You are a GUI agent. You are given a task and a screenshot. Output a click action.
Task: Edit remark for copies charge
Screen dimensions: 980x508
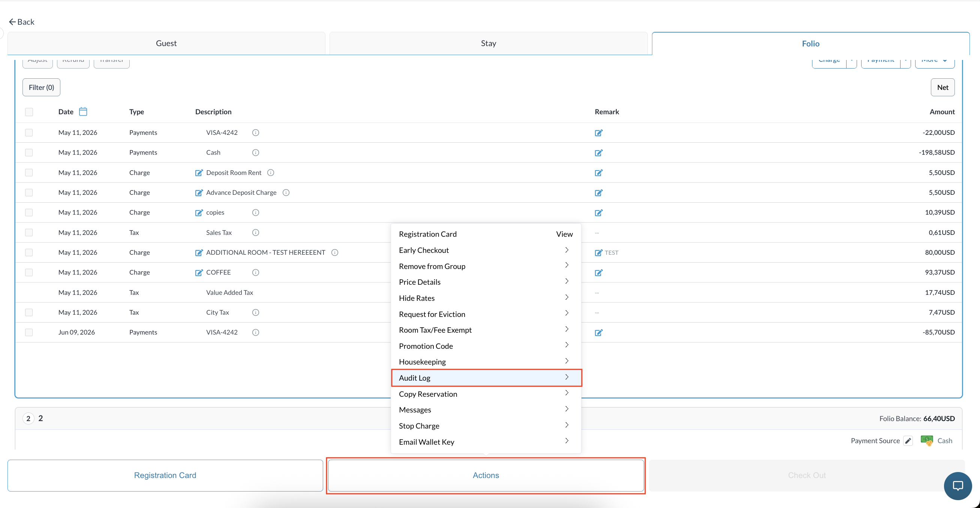pos(599,212)
